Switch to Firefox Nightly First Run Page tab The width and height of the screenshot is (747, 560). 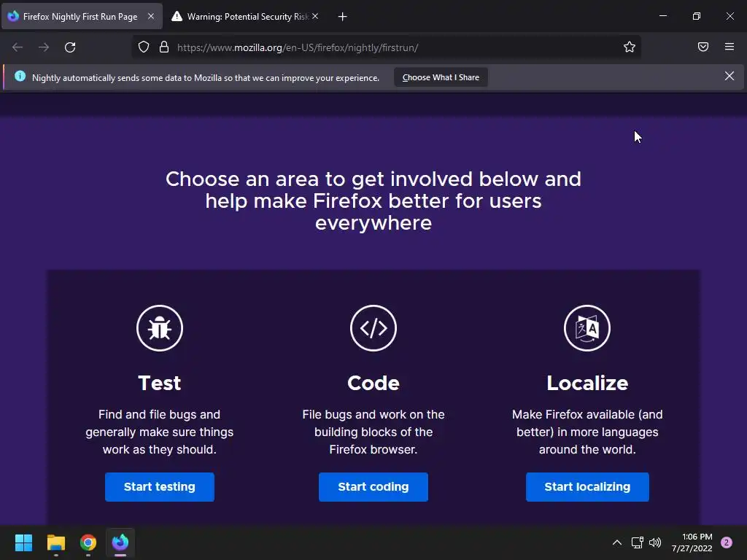(82, 17)
